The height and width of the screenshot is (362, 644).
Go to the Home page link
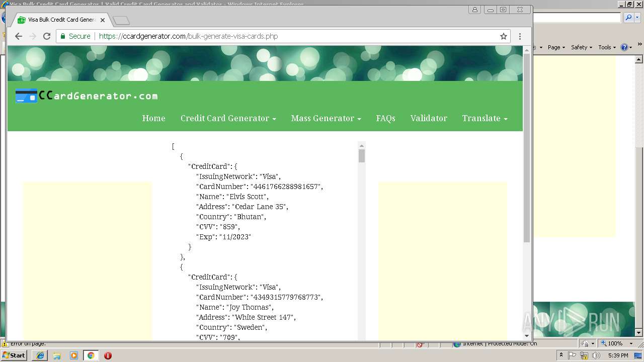pyautogui.click(x=153, y=118)
